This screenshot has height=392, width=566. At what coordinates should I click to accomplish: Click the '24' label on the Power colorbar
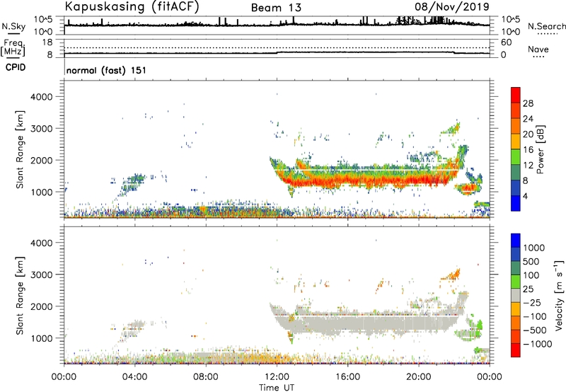[528, 119]
